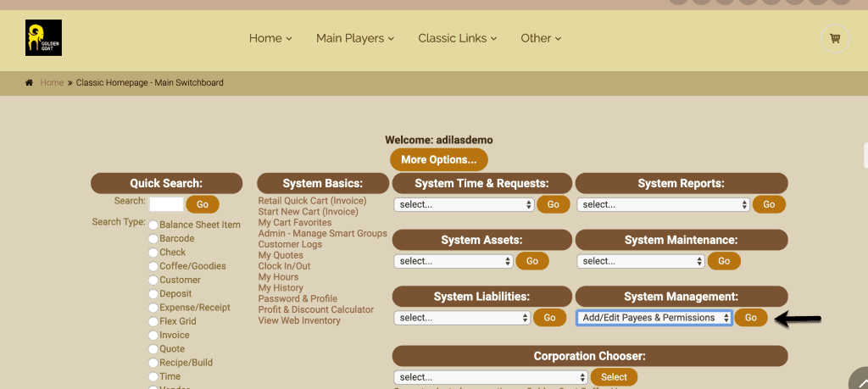Click Go next to Quick Search

[203, 204]
